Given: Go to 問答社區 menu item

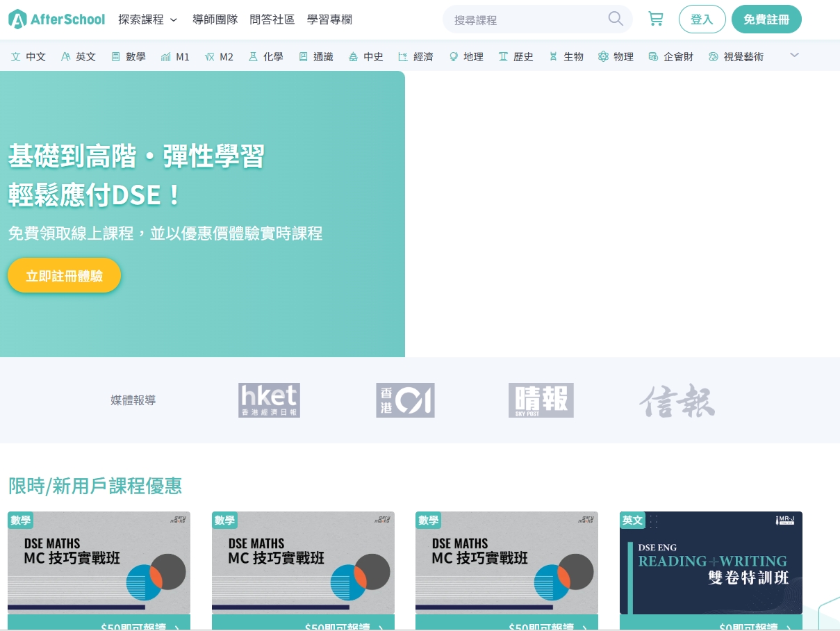Looking at the screenshot, I should click(272, 19).
